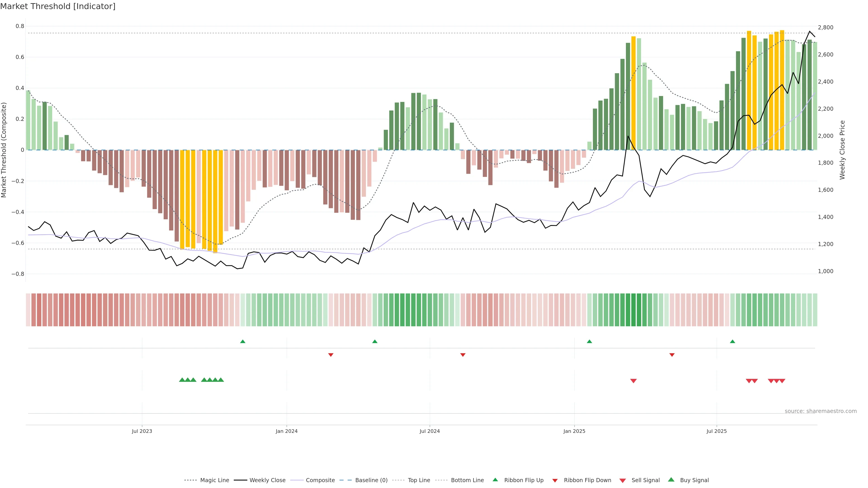
Task: Toggle the Baseline (0) legend item
Action: pyautogui.click(x=371, y=480)
